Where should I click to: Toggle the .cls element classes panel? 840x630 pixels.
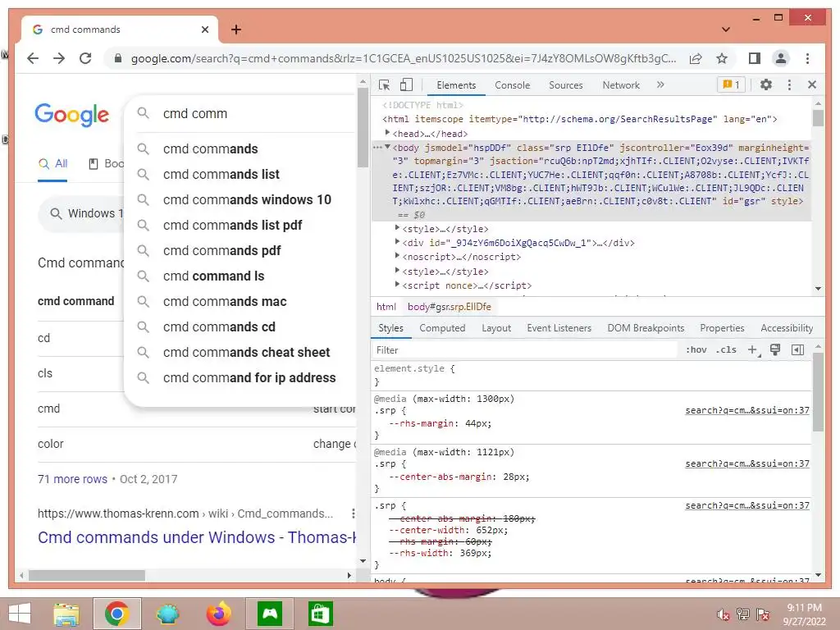click(726, 349)
